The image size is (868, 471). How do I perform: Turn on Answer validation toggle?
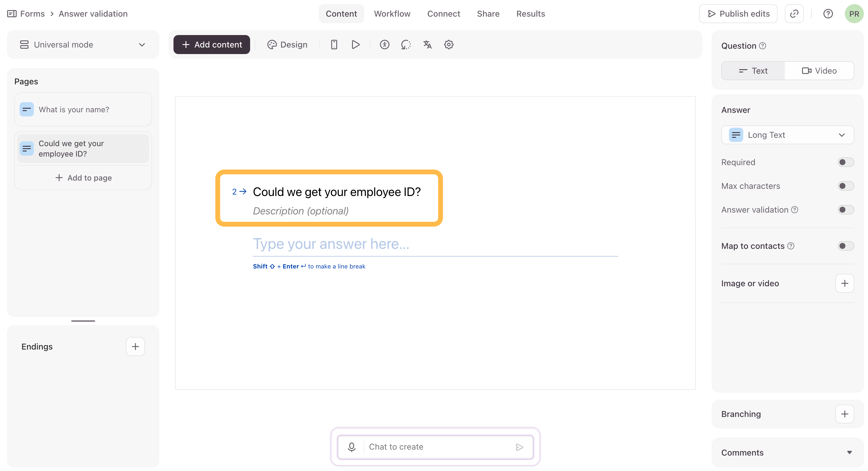pos(845,210)
